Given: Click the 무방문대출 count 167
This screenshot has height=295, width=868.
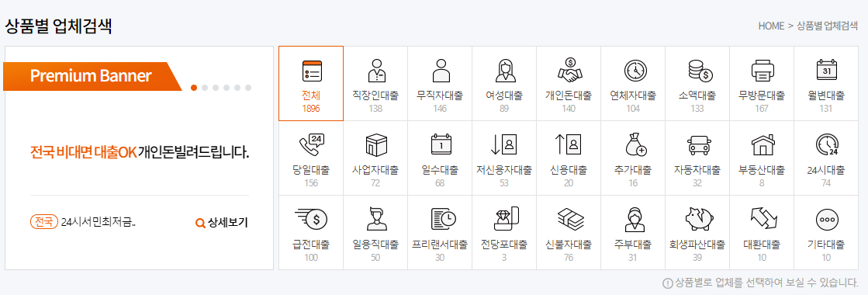Looking at the screenshot, I should click(x=762, y=109).
